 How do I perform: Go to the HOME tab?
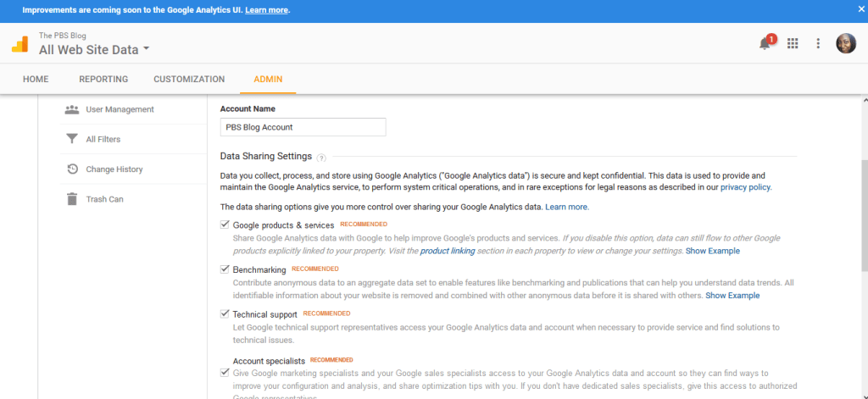pos(36,79)
